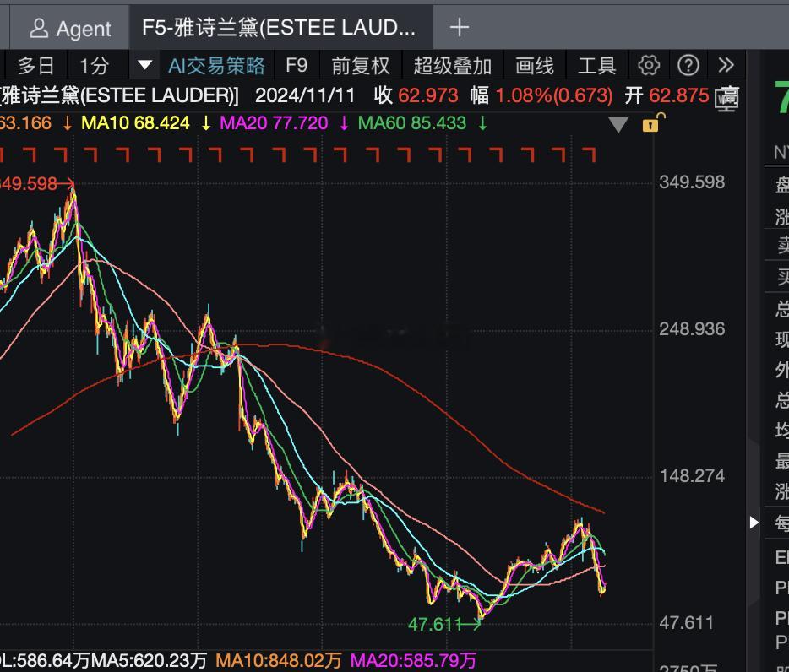Open the F9 panel
Image resolution: width=789 pixels, height=672 pixels.
[x=297, y=65]
